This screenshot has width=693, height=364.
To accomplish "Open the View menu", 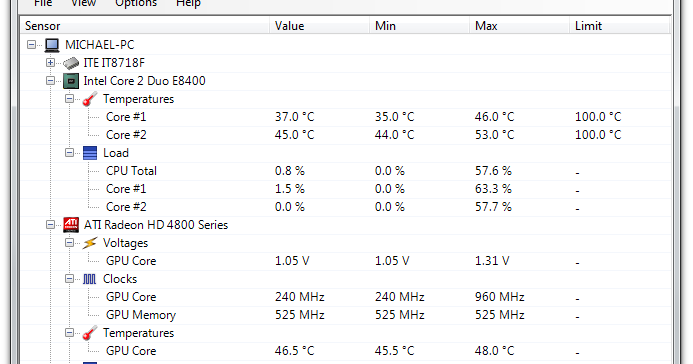I will point(84,4).
